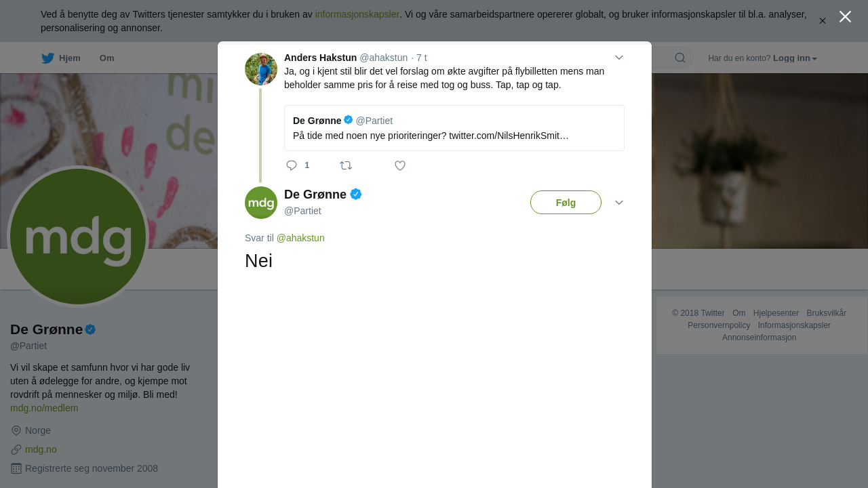This screenshot has width=868, height=488.
Task: Like Anders Hakstun's tweet with the heart
Action: [400, 165]
